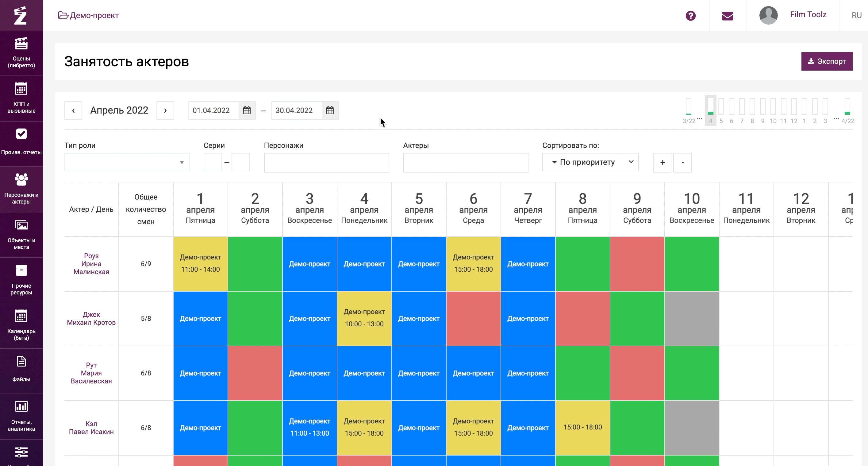Click Рут red cell on 2 апреля
This screenshot has height=466, width=868.
(255, 373)
